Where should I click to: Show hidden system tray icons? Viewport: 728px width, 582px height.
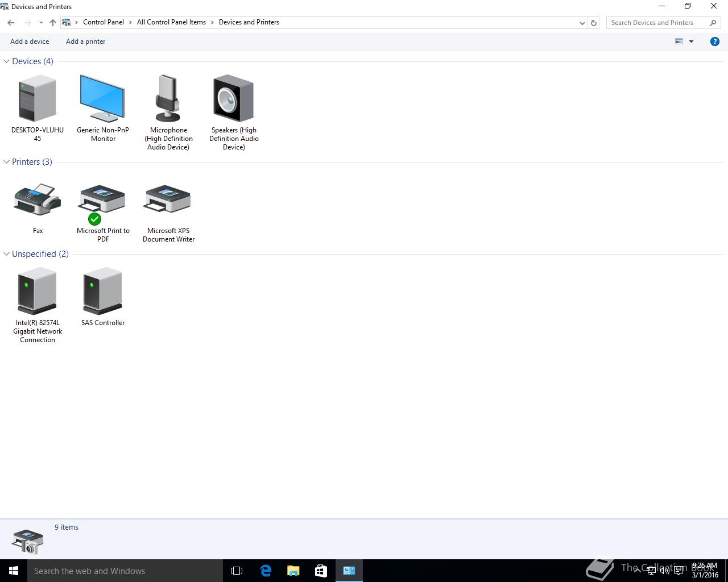637,571
